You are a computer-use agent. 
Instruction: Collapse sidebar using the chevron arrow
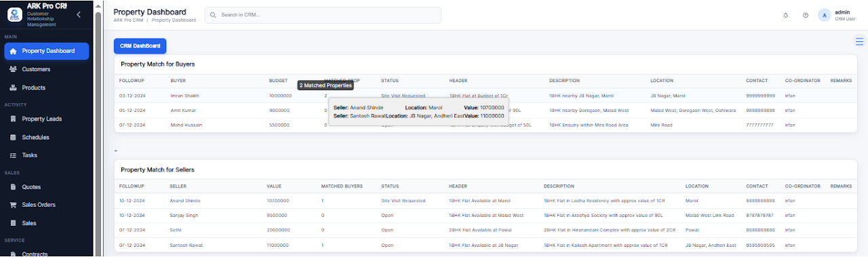click(79, 14)
